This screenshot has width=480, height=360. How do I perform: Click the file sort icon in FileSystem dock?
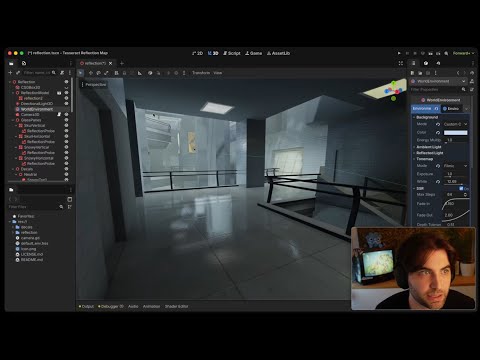69,207
